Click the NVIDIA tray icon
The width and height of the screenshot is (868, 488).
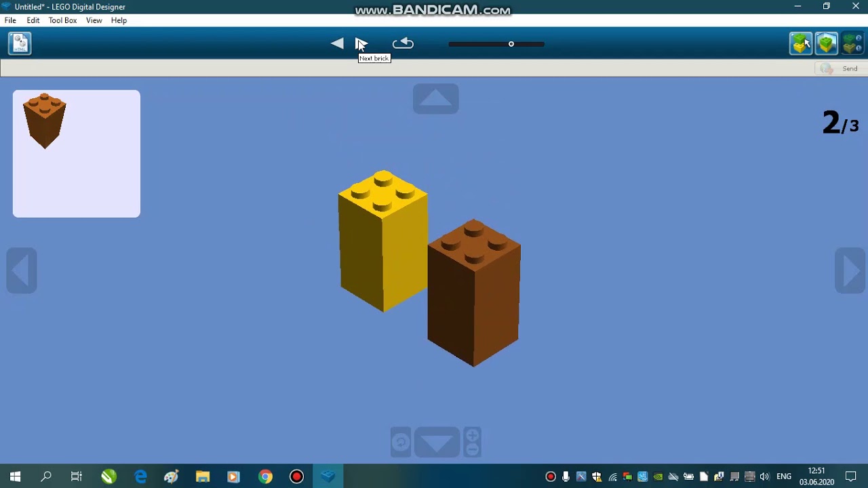(658, 476)
